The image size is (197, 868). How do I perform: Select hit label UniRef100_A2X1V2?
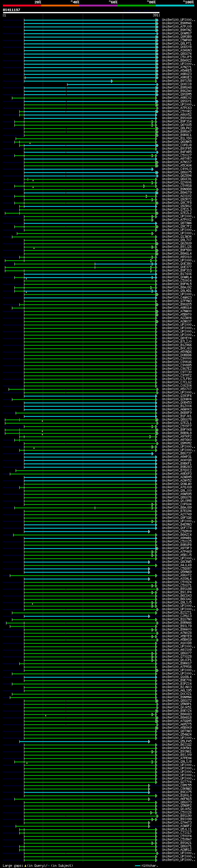pos(177,196)
